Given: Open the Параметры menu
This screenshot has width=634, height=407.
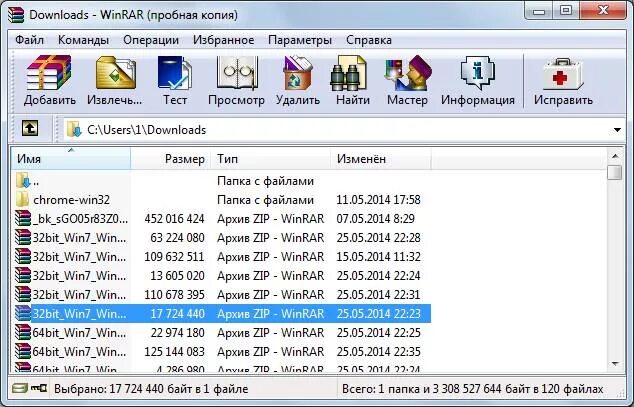Looking at the screenshot, I should pyautogui.click(x=300, y=40).
